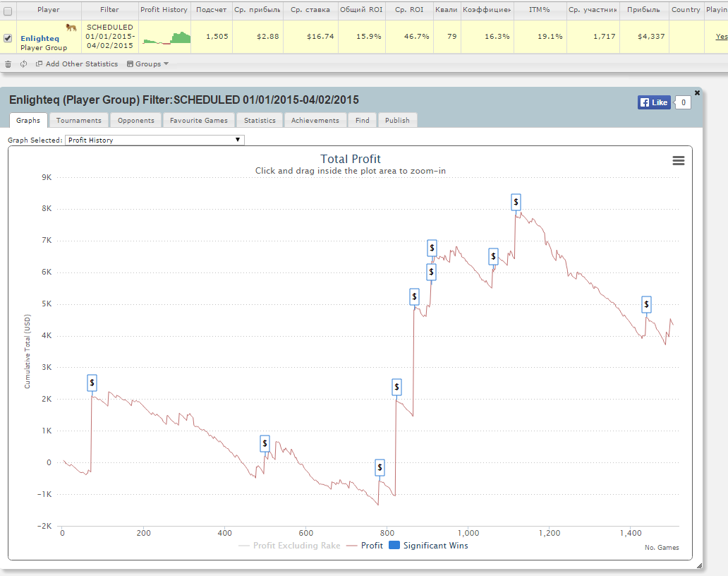
Task: Open the chart hamburger menu icon
Action: pos(679,161)
